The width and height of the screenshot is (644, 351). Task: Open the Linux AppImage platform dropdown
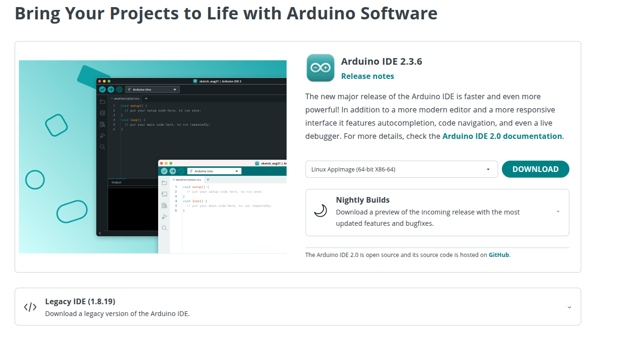tap(401, 169)
